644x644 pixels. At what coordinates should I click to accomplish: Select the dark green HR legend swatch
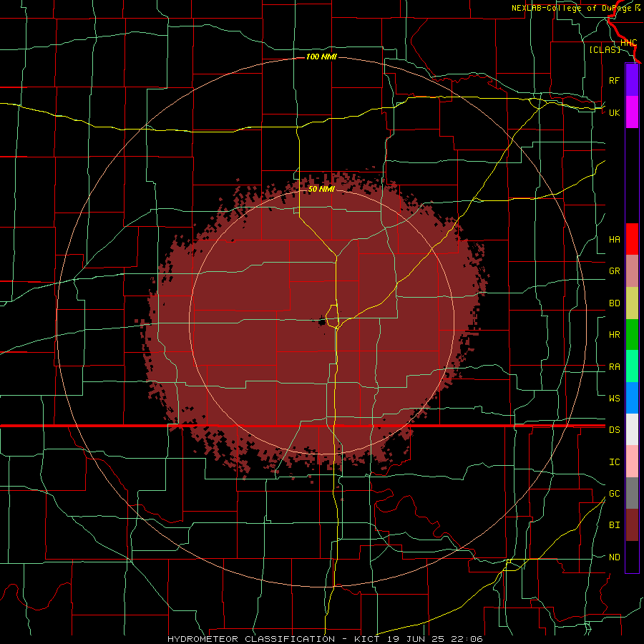click(632, 335)
